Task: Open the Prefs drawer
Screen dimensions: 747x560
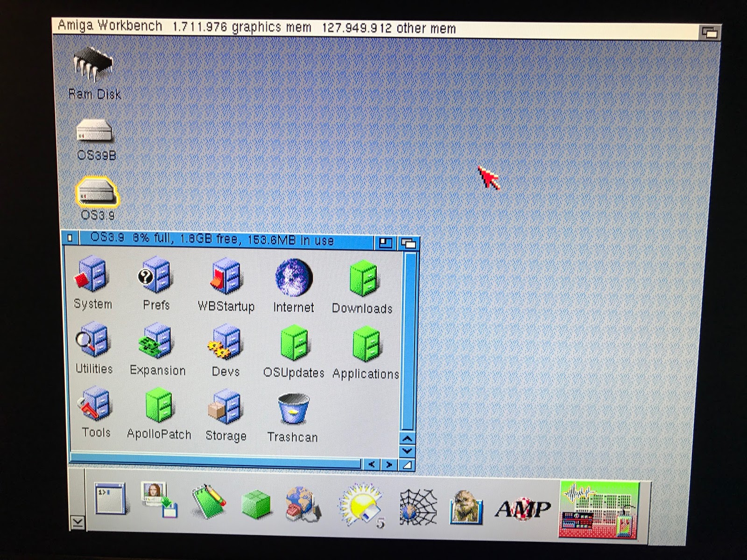Action: [x=155, y=274]
